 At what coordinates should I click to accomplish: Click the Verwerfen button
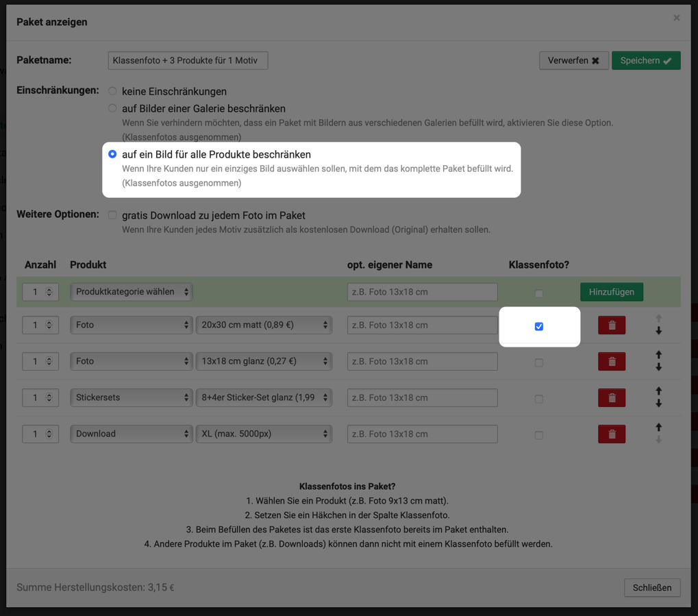(573, 61)
